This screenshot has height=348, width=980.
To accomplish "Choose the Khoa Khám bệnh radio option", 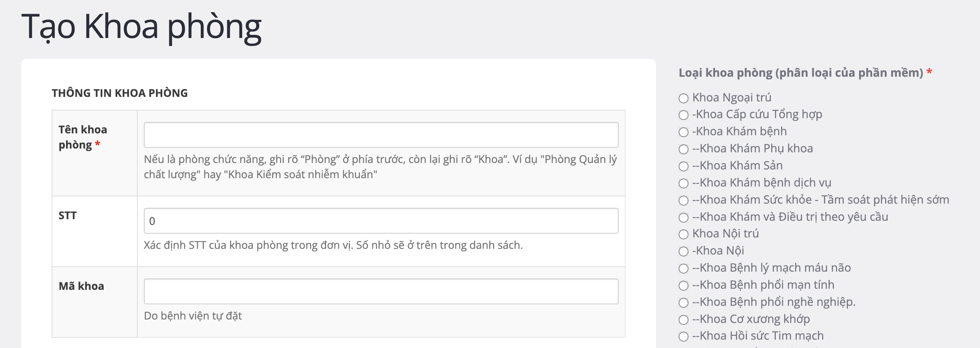I will pos(684,132).
